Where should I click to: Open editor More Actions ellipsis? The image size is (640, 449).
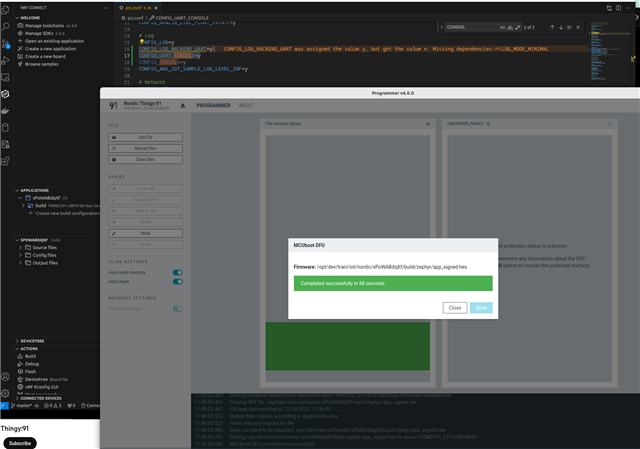(x=627, y=8)
